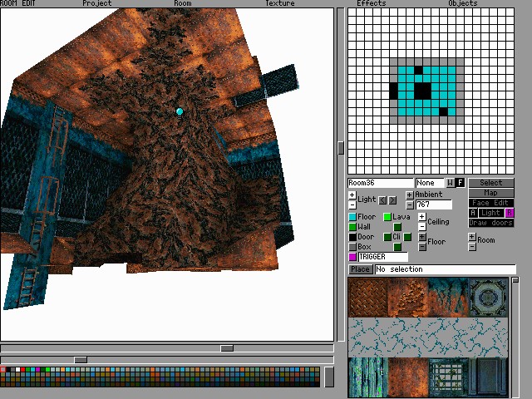Screen dimensions: 532x399
Task: Click the green Wall color square
Action: click(x=352, y=227)
